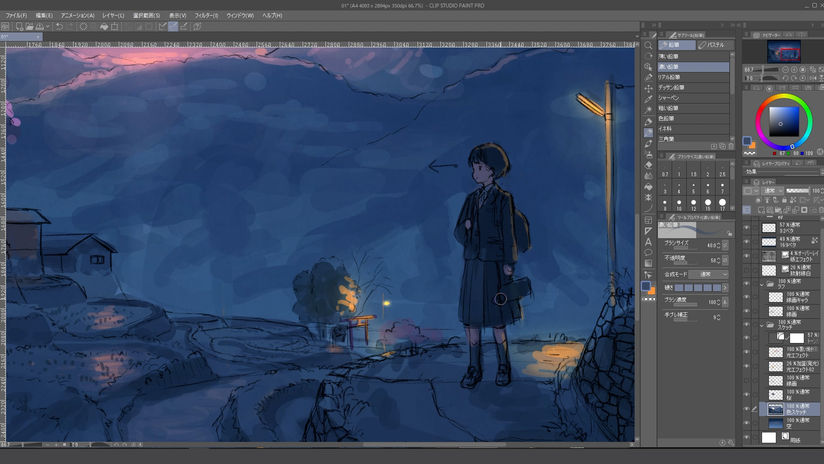Viewport: 824px width, 464px height.
Task: Choose the リアル鉛筆 sub tool
Action: (x=693, y=77)
